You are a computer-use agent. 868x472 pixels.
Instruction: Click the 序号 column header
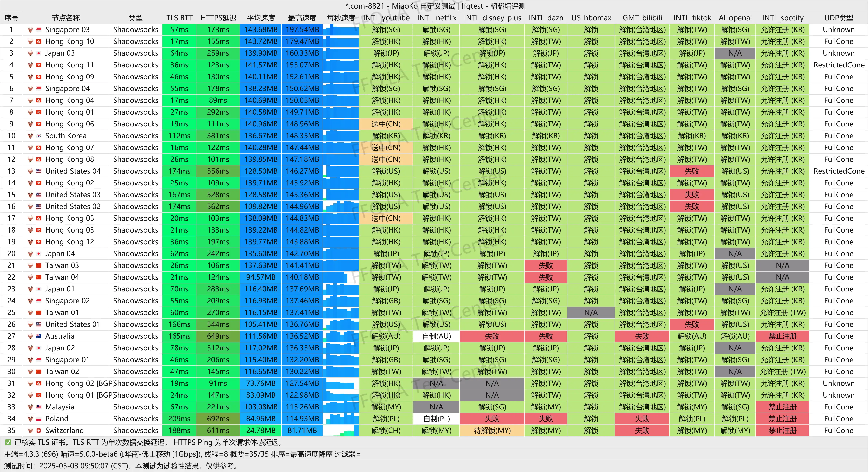tap(11, 18)
